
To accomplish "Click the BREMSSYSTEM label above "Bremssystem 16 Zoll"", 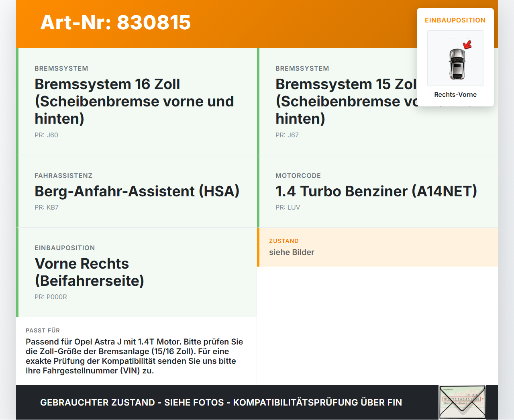I will point(61,68).
